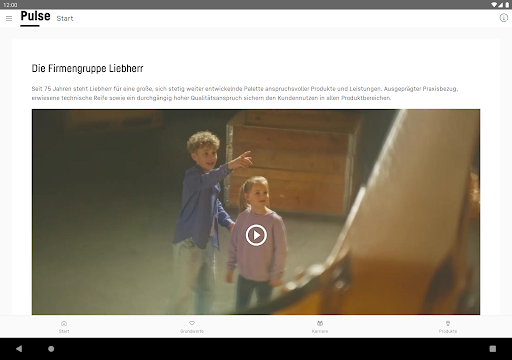
Task: Tap the Android home circle button
Action: [51, 349]
